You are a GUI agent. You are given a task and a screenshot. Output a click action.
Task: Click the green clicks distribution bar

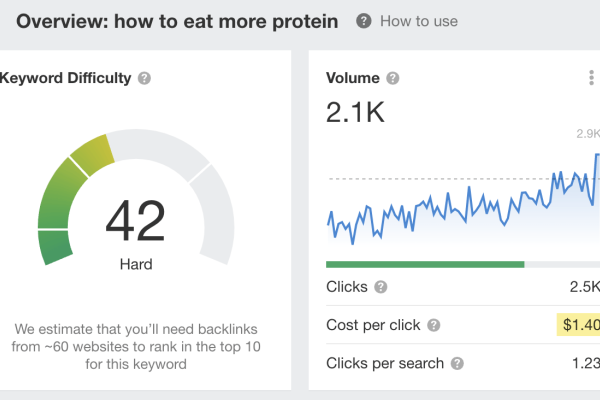point(425,264)
